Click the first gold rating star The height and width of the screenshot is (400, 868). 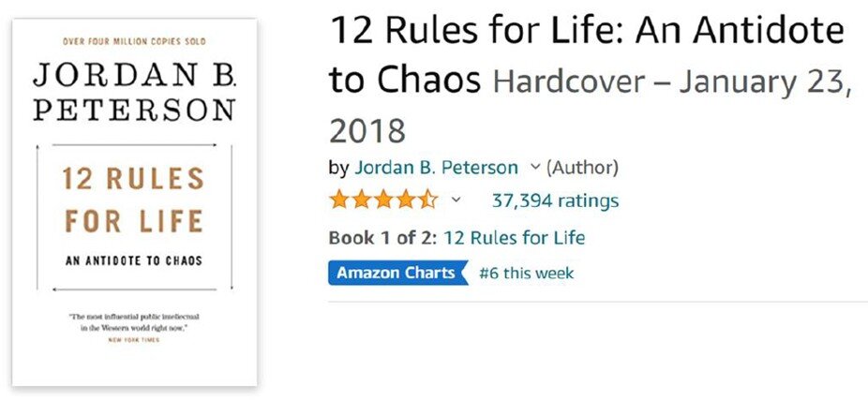pos(338,200)
